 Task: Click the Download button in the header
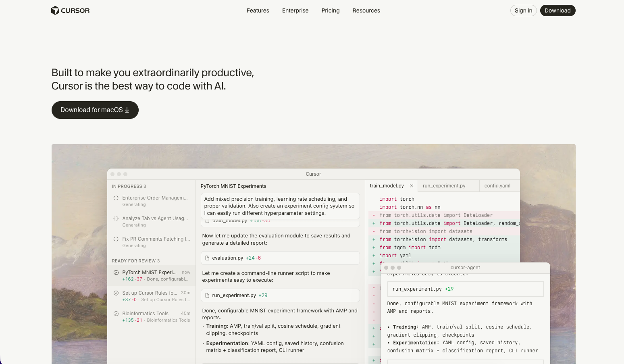coord(557,10)
